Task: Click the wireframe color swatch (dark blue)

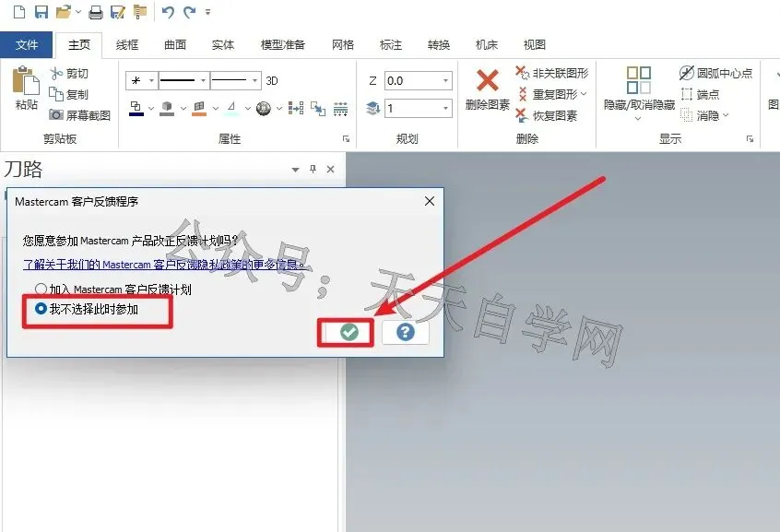Action: coord(136,108)
